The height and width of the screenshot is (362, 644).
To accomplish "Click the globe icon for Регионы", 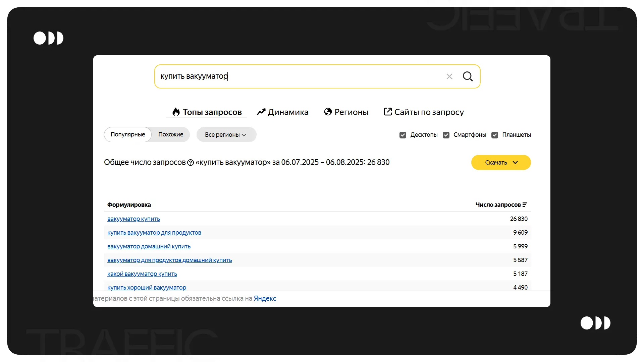I will pos(328,112).
